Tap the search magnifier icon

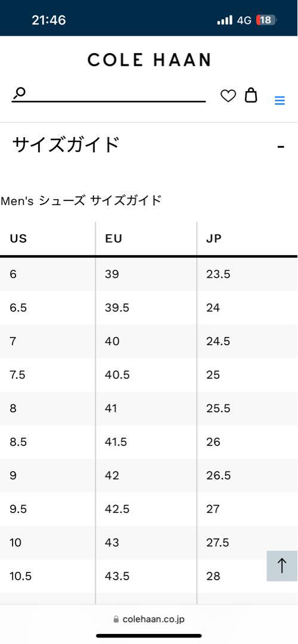tap(19, 93)
